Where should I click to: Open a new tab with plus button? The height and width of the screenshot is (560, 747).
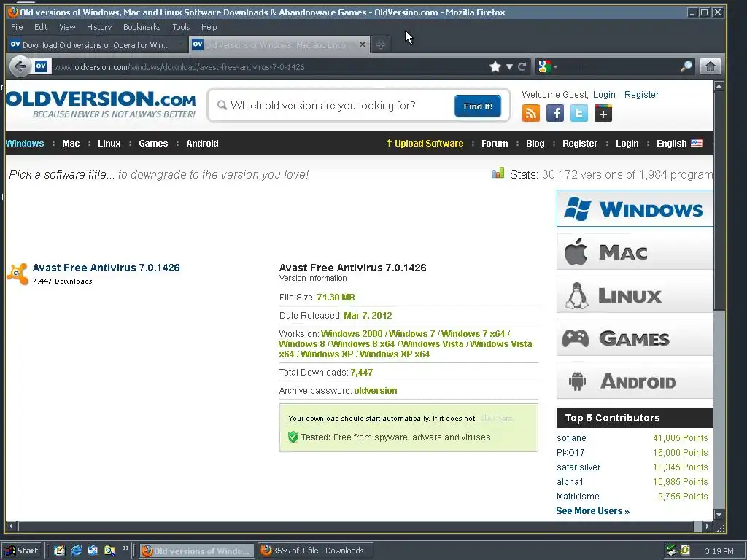[380, 44]
